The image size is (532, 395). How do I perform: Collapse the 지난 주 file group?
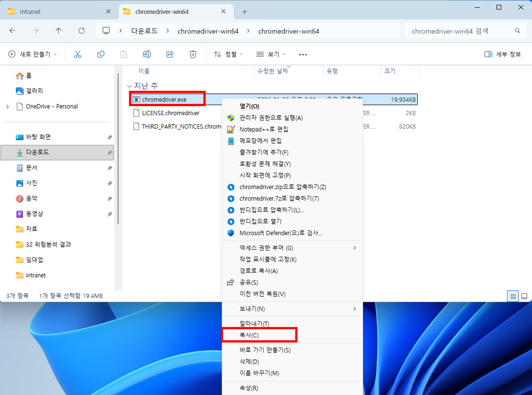[129, 86]
